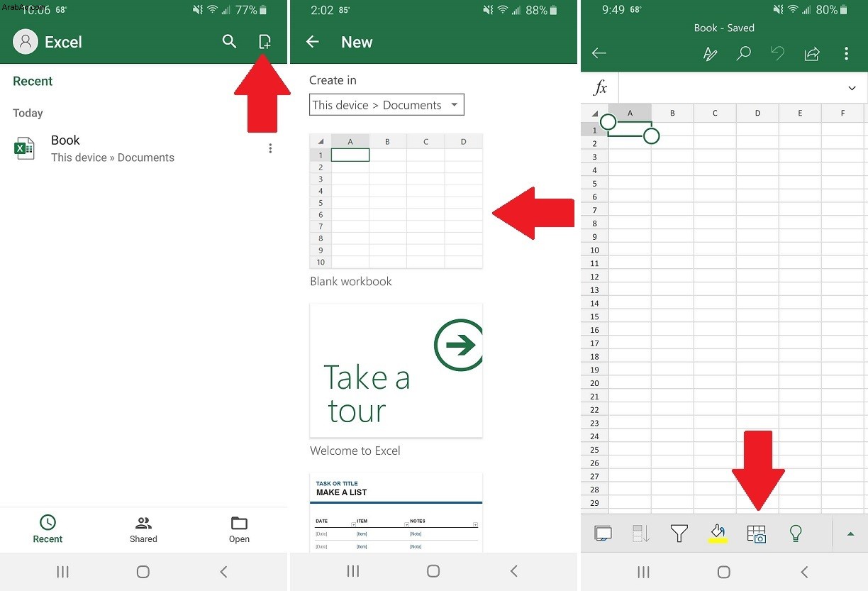Undo the last action in workbook

(777, 53)
